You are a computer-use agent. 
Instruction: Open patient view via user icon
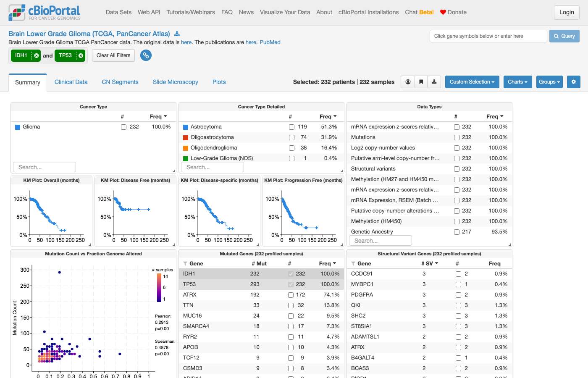(408, 82)
